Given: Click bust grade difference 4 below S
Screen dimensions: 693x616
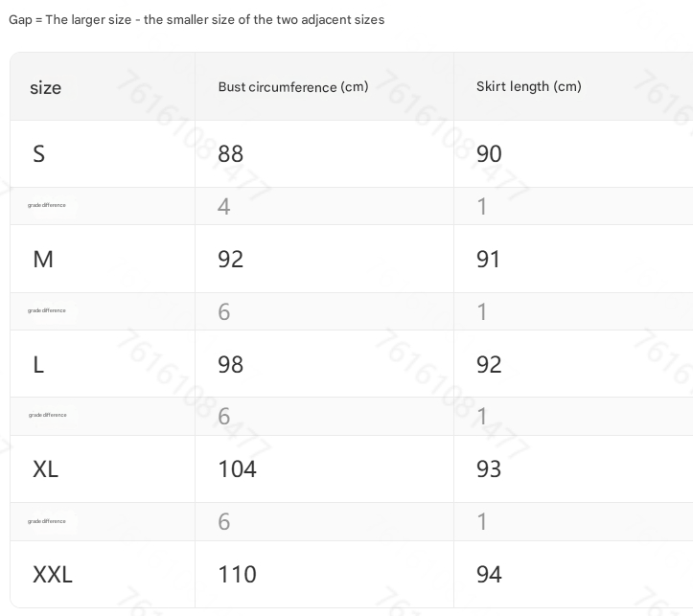Looking at the screenshot, I should pos(223,206).
